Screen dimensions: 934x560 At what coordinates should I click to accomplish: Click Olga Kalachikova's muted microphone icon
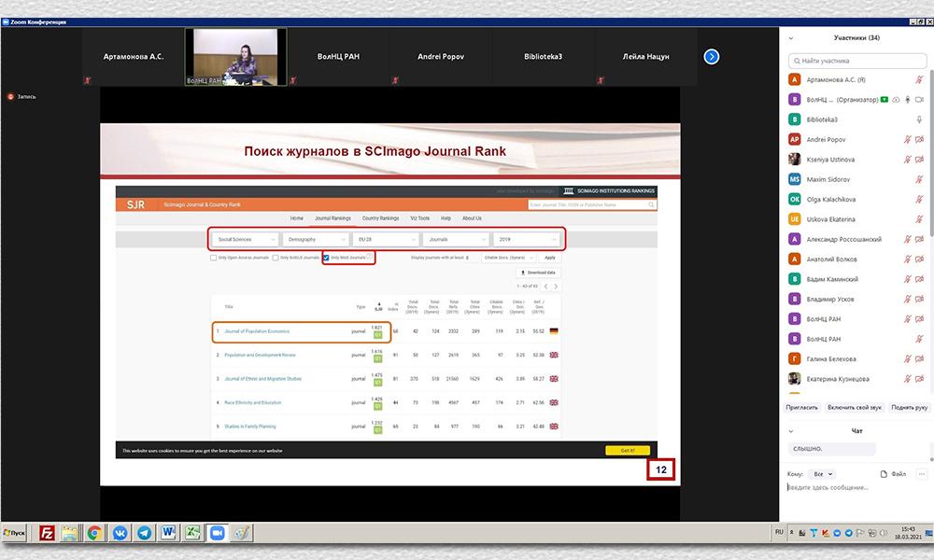click(919, 200)
